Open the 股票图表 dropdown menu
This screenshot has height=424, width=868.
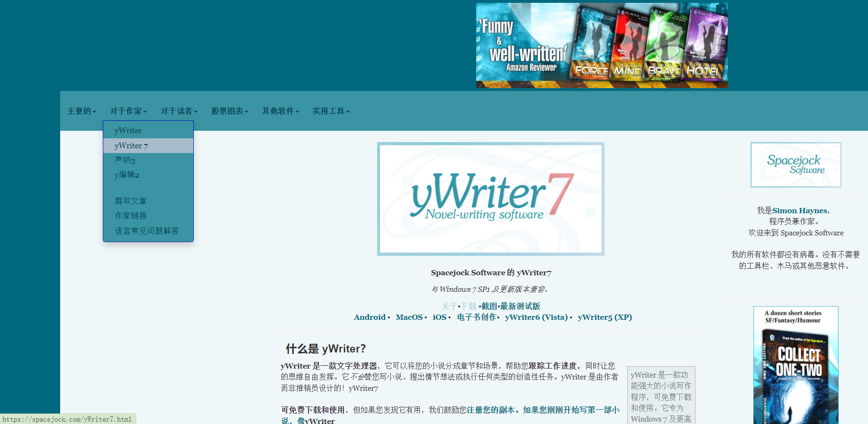[x=230, y=111]
